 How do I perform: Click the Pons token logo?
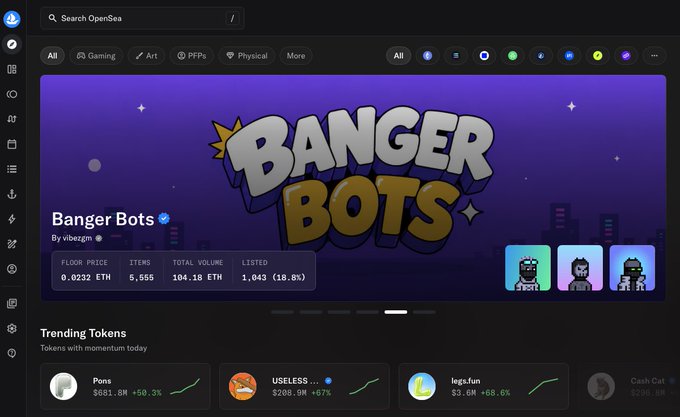(63, 386)
